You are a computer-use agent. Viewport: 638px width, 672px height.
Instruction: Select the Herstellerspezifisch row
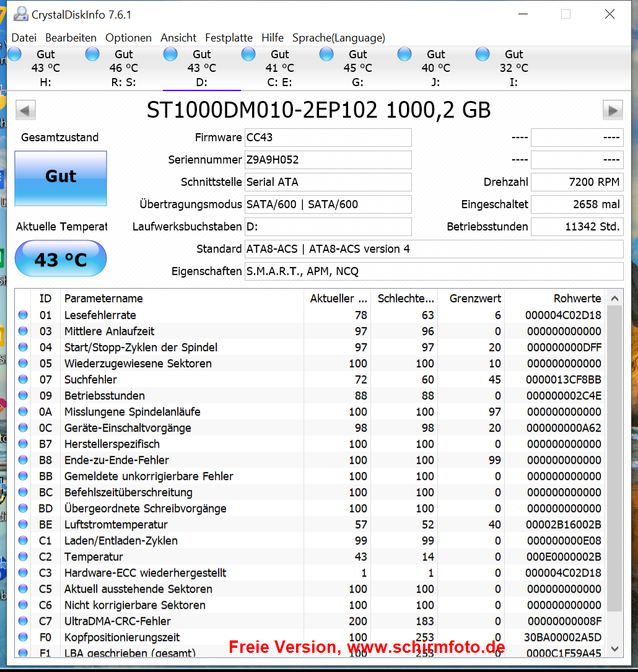click(x=311, y=444)
